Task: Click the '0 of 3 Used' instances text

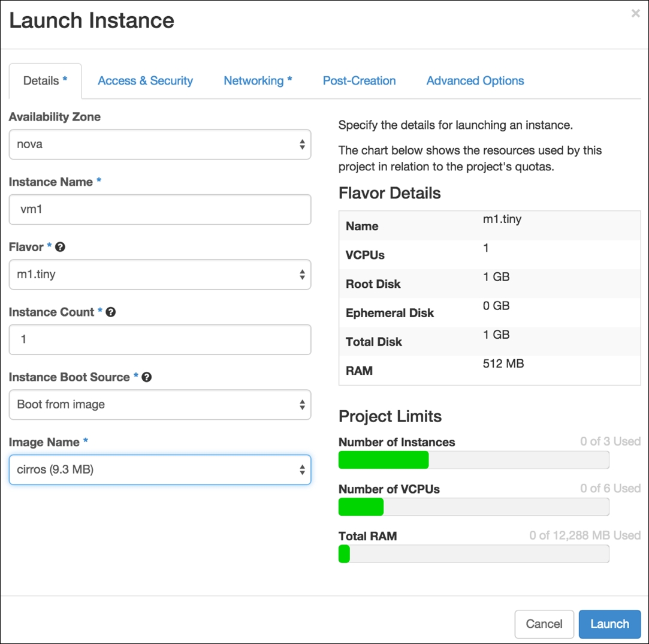Action: pyautogui.click(x=610, y=441)
